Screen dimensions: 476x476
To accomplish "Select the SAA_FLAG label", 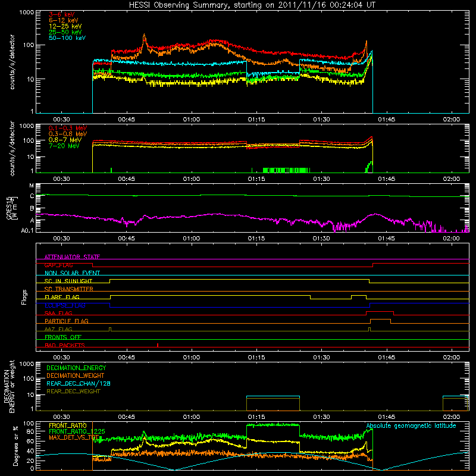I will click(58, 313).
